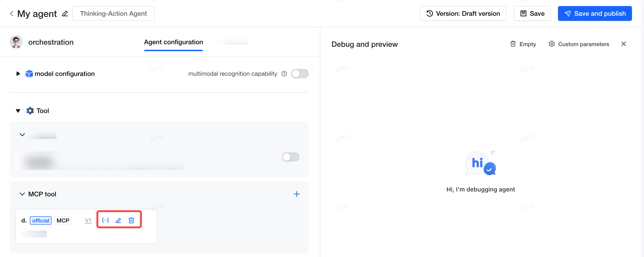The height and width of the screenshot is (257, 644).
Task: Add a new MCP tool with plus
Action: pyautogui.click(x=296, y=194)
